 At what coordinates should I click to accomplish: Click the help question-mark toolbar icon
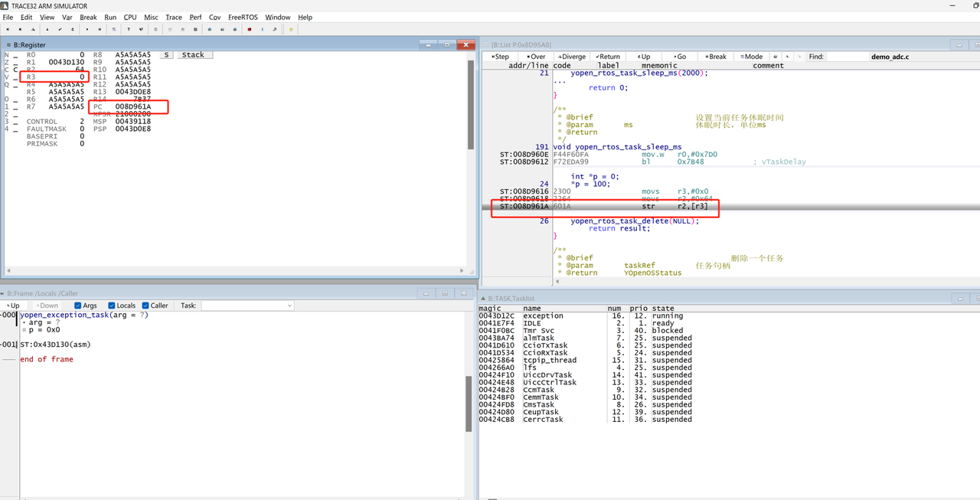129,29
